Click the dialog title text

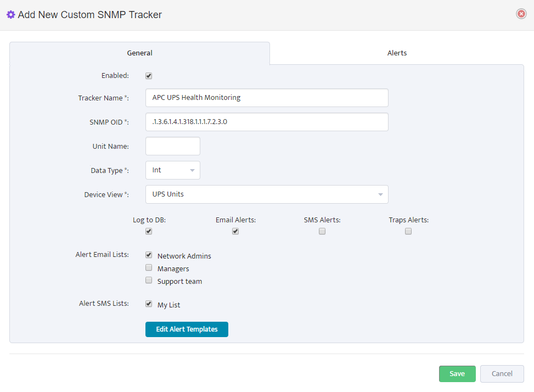(x=90, y=15)
